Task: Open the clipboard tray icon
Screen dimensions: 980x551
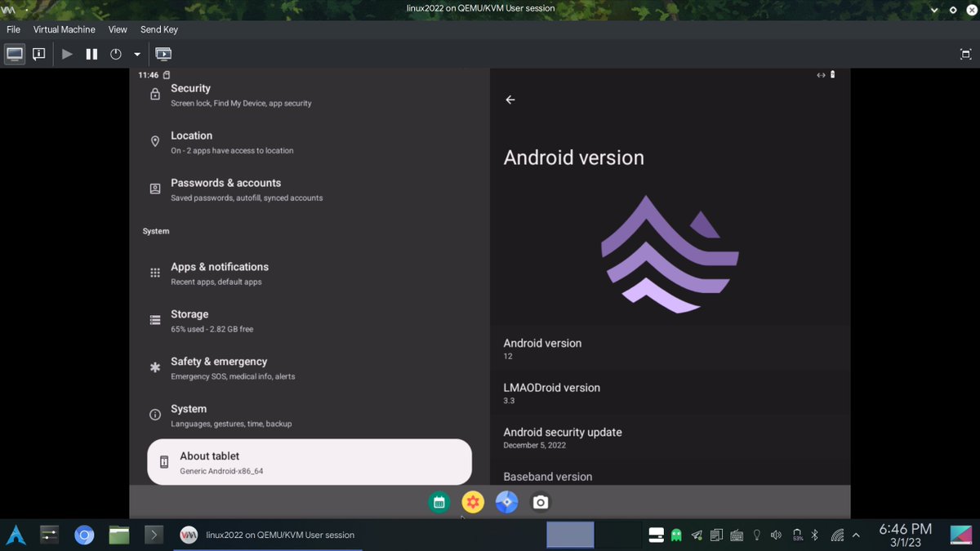Action: (x=716, y=535)
